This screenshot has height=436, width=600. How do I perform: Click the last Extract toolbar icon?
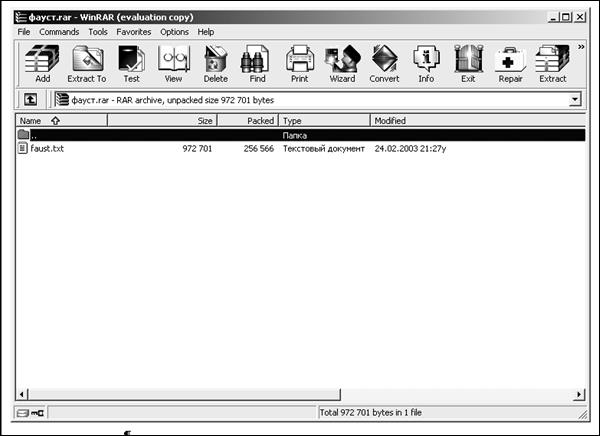pyautogui.click(x=553, y=64)
